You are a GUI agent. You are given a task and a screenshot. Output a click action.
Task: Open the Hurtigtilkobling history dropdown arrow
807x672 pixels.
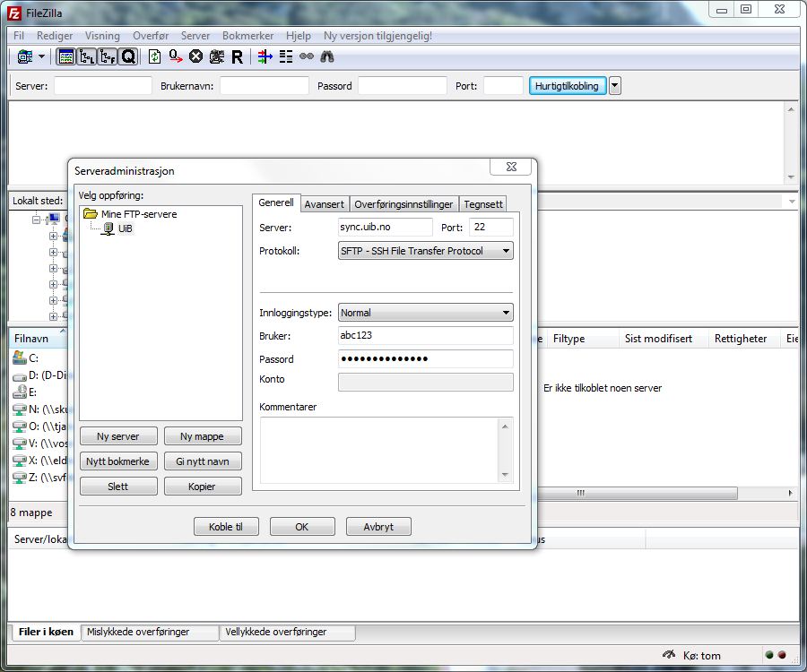[x=615, y=86]
